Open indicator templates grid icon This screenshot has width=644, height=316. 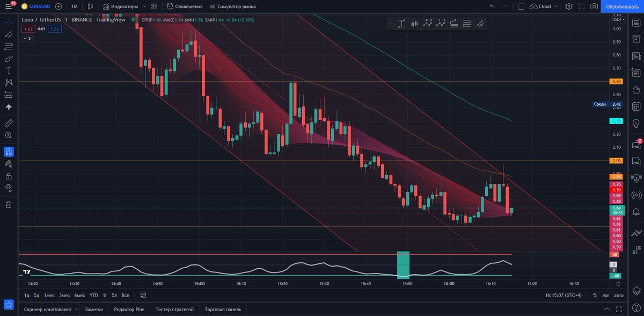click(x=154, y=6)
